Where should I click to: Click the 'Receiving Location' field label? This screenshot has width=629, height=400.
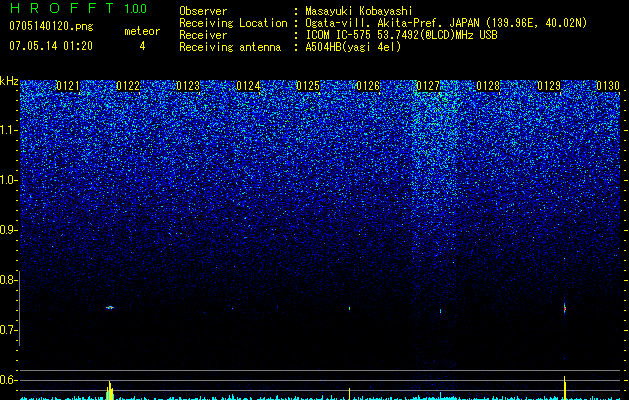pos(233,23)
